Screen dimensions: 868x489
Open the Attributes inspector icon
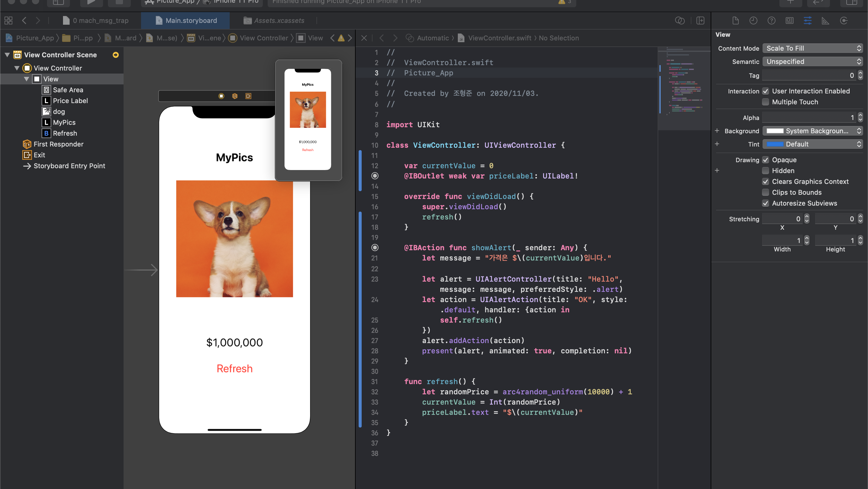coord(807,21)
